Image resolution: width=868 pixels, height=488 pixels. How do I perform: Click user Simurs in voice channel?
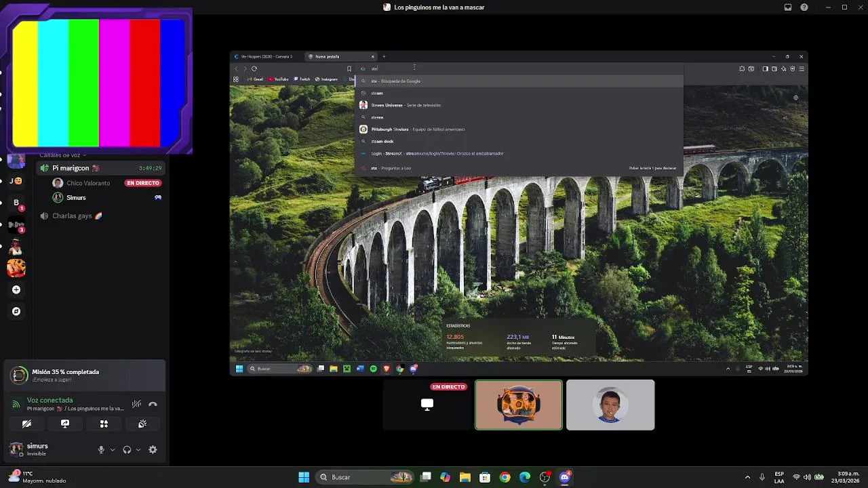tap(76, 198)
